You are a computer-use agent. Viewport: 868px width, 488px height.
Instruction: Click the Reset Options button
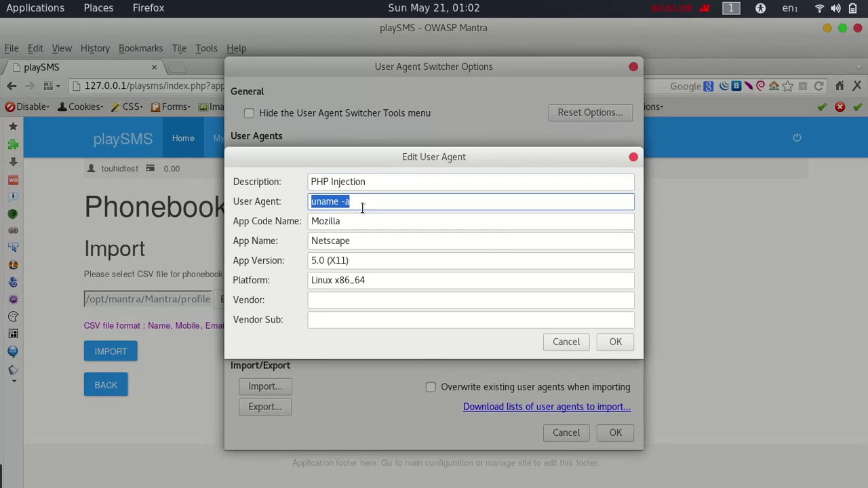[590, 113]
